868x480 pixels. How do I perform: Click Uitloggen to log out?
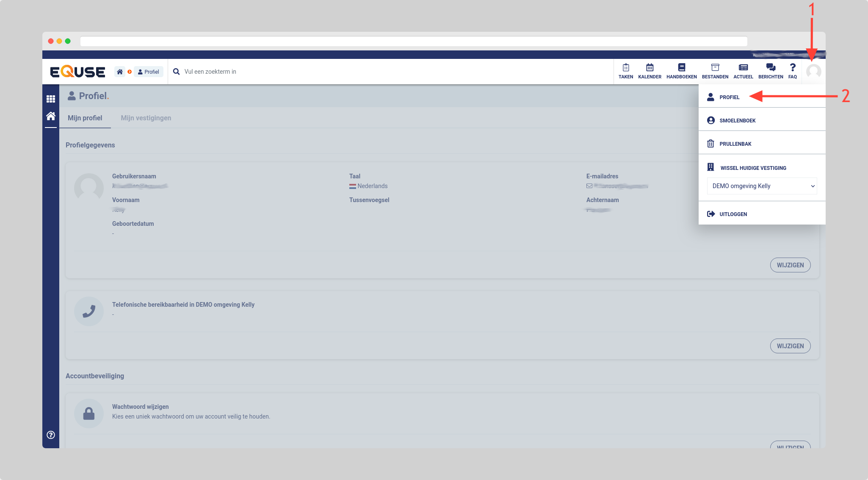pos(733,214)
